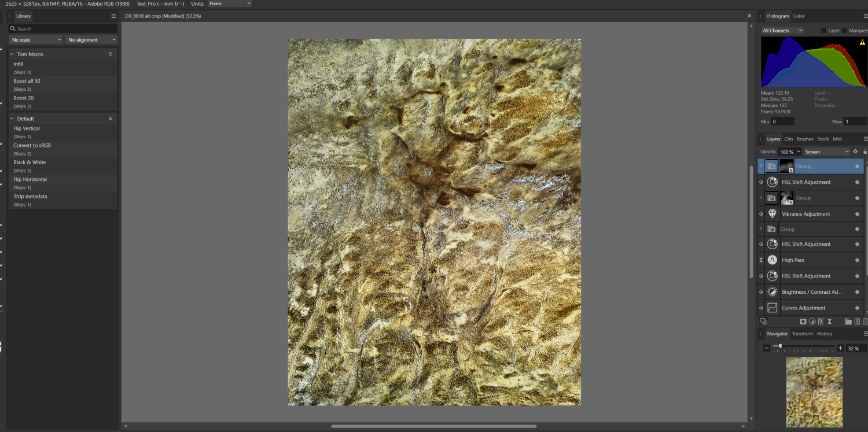Toggle visibility of topmost HSL Shift Adjustment

tap(858, 182)
